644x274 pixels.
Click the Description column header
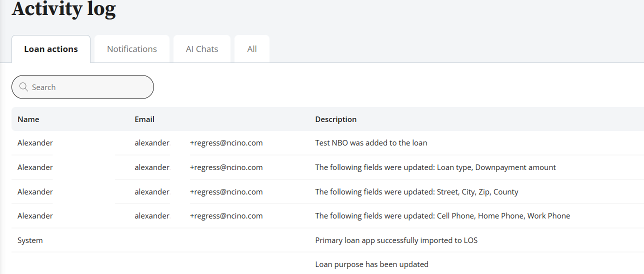coord(335,119)
